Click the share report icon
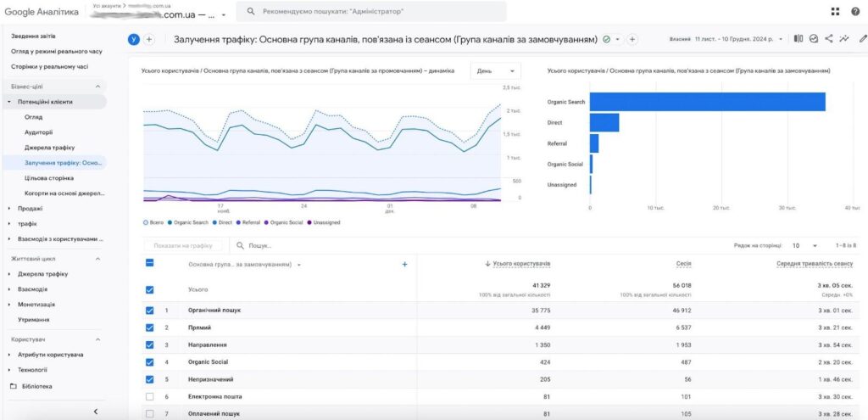This screenshot has width=868, height=420. pos(829,39)
